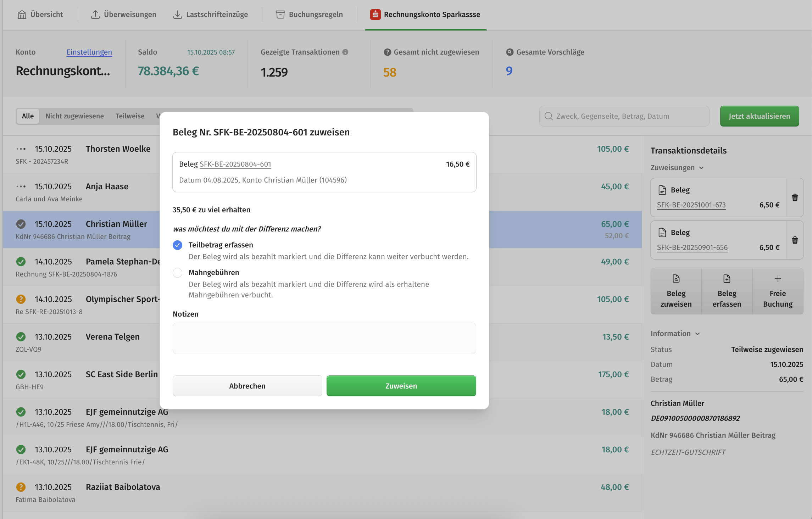
Task: Click the green check status of Verena Telgen
Action: click(21, 337)
